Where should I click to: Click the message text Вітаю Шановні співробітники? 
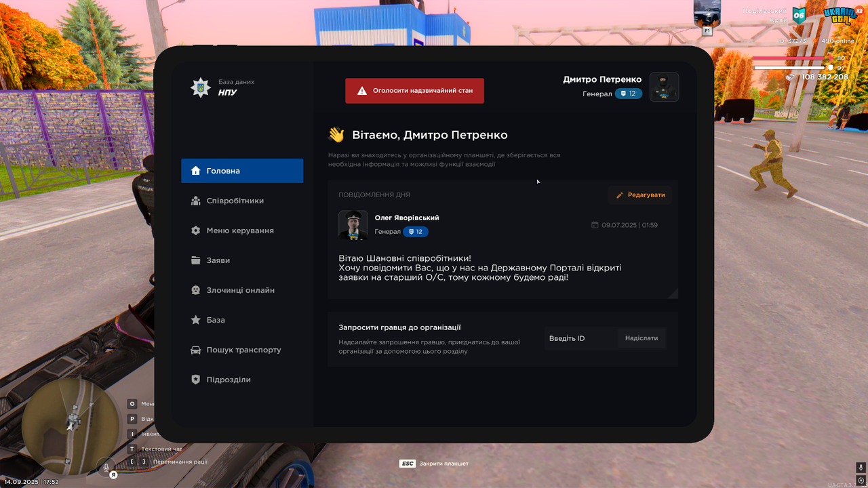pos(404,258)
